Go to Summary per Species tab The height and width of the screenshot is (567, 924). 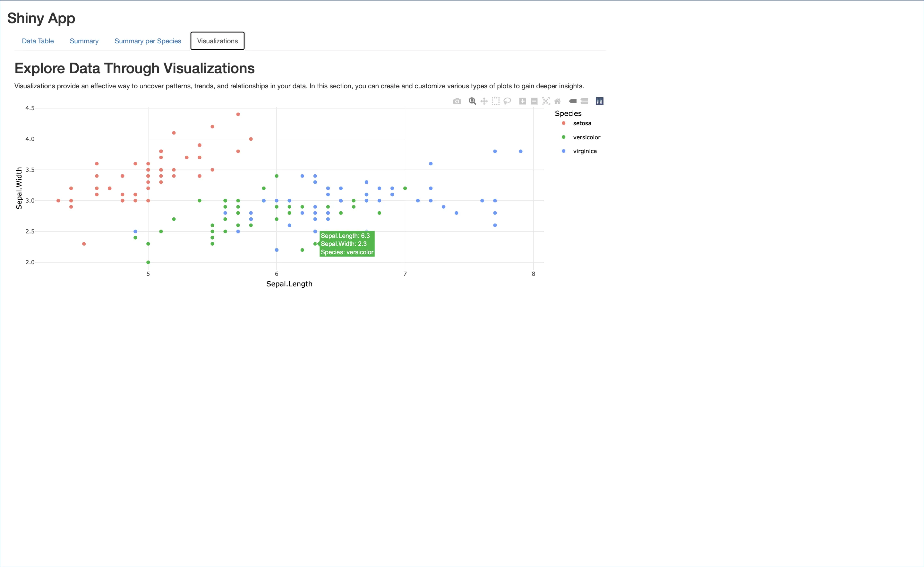tap(148, 41)
